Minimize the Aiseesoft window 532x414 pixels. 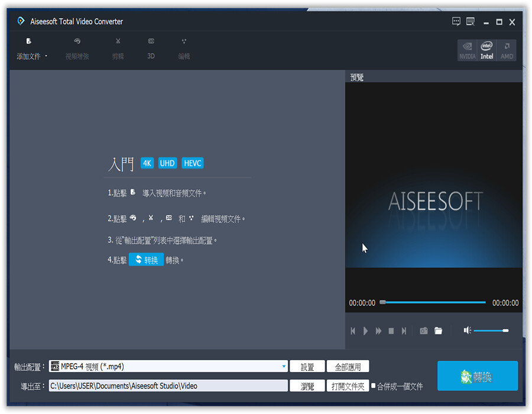486,22
